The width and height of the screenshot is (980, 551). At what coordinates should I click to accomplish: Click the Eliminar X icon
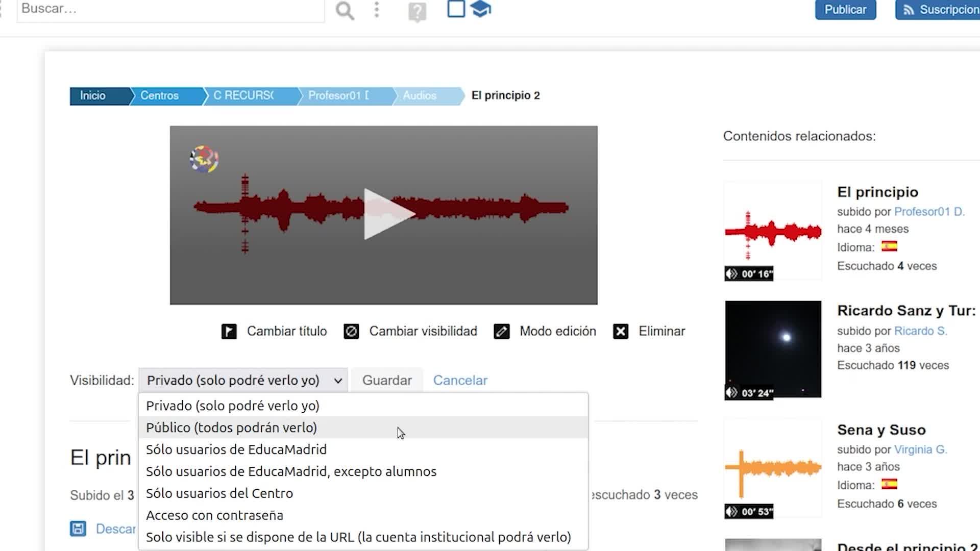click(620, 332)
